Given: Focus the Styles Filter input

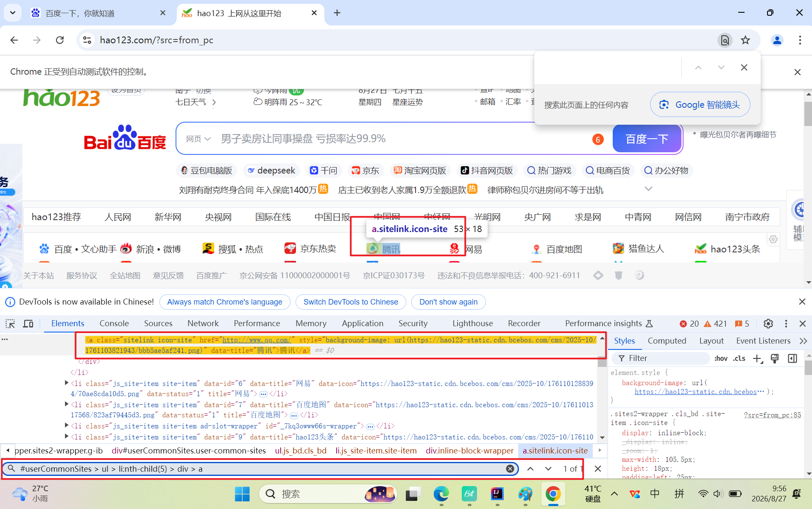Looking at the screenshot, I should tap(661, 358).
